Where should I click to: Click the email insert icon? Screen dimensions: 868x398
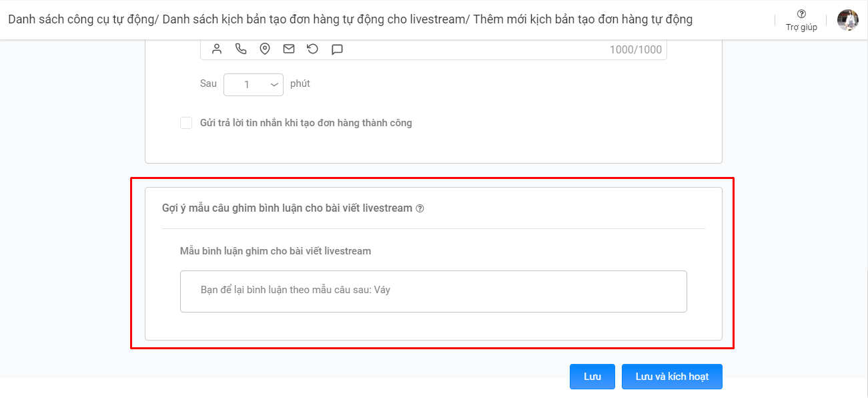288,48
